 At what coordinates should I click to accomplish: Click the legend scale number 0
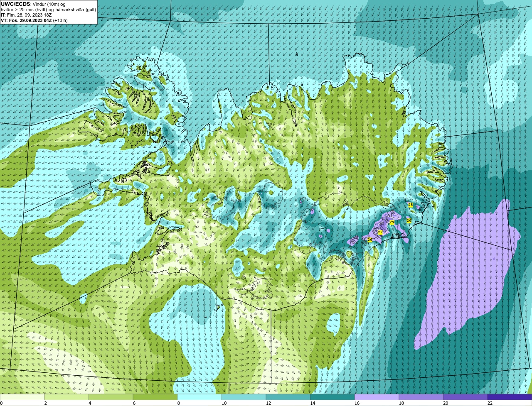1,403
